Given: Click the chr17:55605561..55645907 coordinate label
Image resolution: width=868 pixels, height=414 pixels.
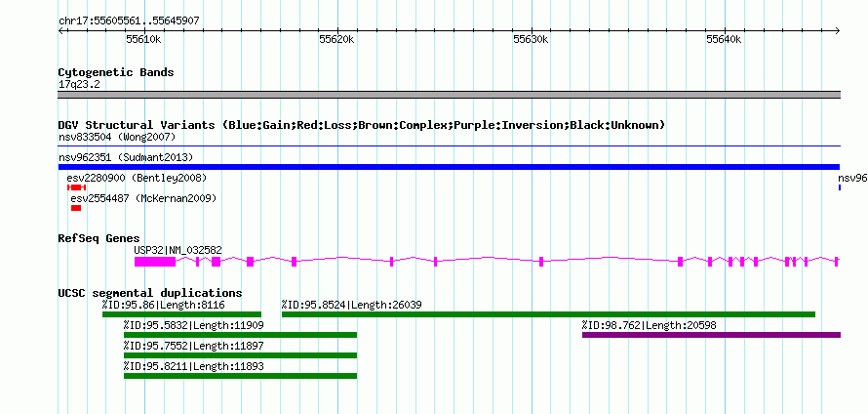Looking at the screenshot, I should (129, 21).
